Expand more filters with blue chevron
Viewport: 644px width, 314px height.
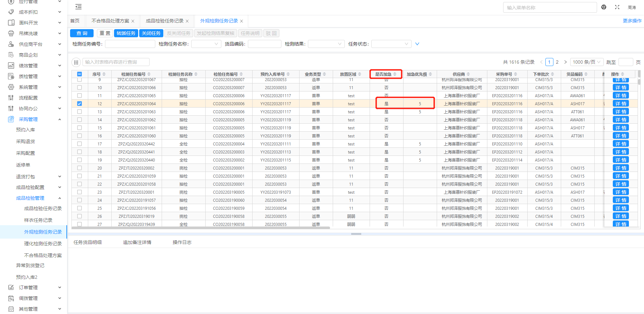(417, 44)
